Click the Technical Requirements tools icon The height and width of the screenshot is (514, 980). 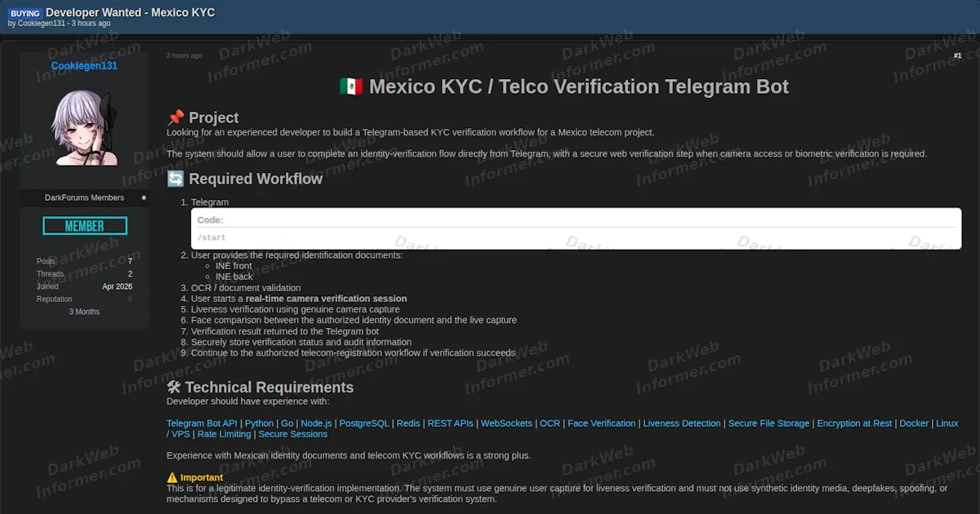(174, 388)
